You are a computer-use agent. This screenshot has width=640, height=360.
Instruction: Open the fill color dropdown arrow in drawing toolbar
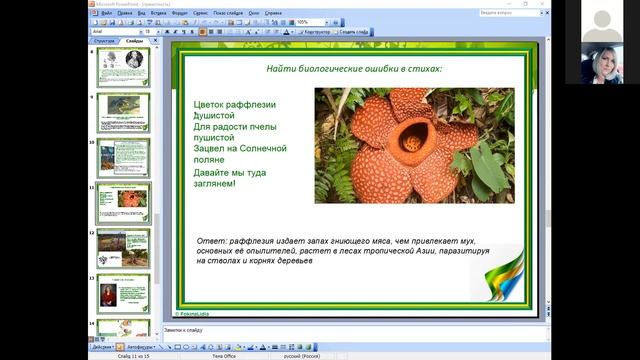coord(244,347)
